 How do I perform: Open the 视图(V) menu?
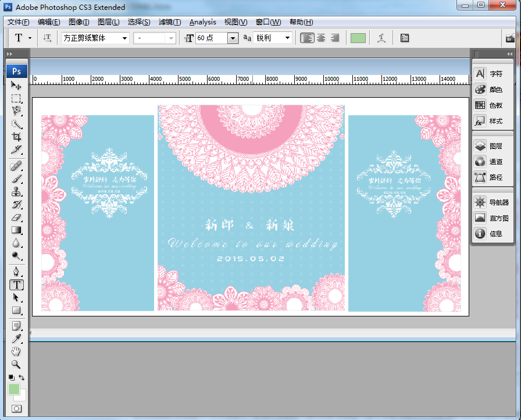click(x=235, y=22)
